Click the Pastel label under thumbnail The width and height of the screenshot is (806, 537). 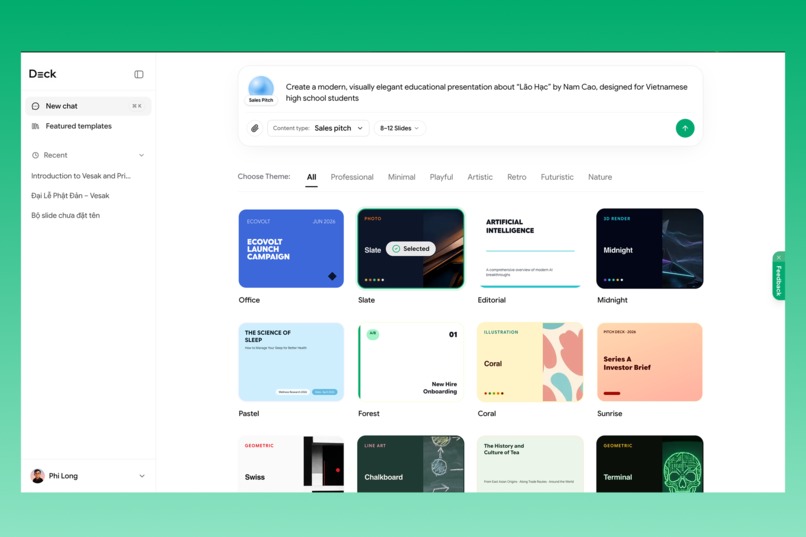[x=249, y=414]
